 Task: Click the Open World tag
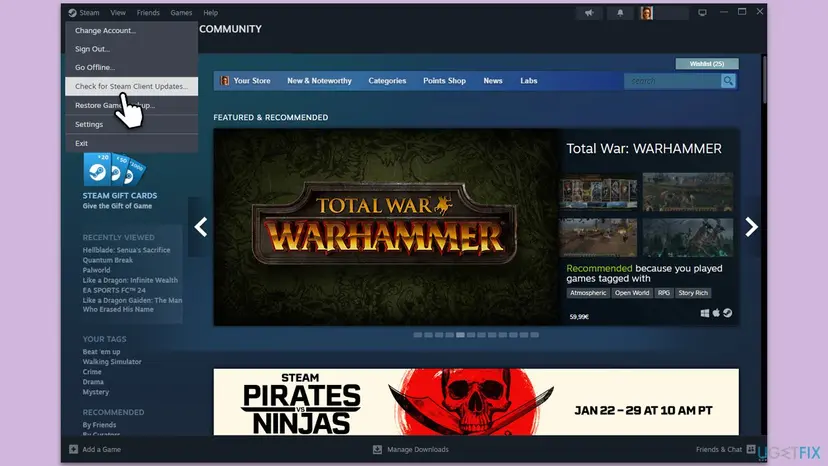(x=632, y=293)
